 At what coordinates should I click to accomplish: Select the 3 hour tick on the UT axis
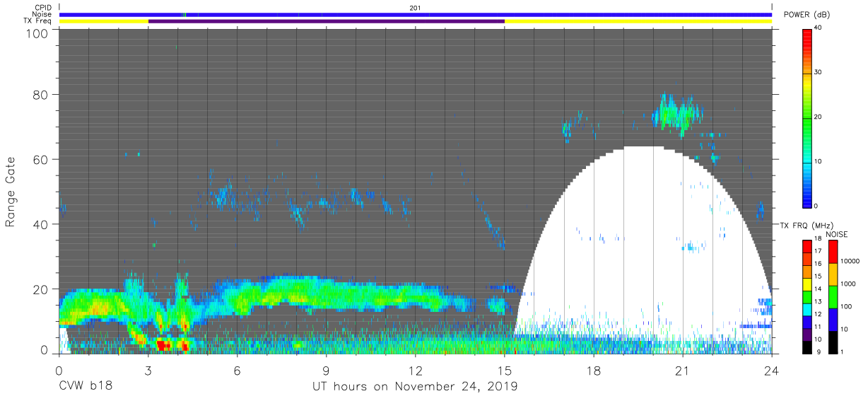pyautogui.click(x=148, y=370)
